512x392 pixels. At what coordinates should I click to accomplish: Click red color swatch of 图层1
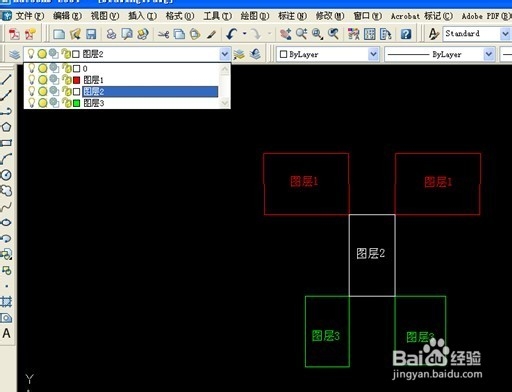77,80
